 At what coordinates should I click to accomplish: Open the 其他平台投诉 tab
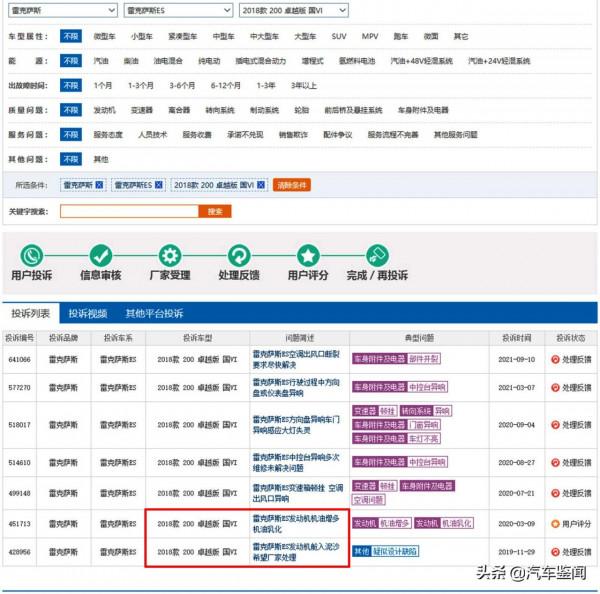154,313
